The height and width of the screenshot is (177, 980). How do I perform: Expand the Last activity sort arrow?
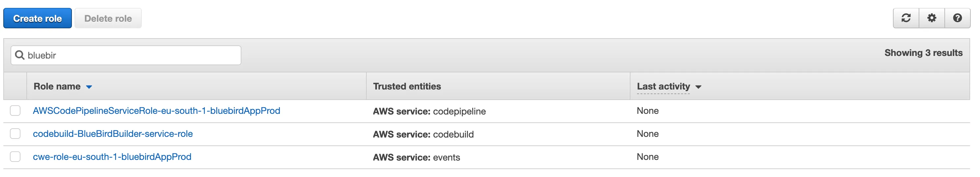698,87
